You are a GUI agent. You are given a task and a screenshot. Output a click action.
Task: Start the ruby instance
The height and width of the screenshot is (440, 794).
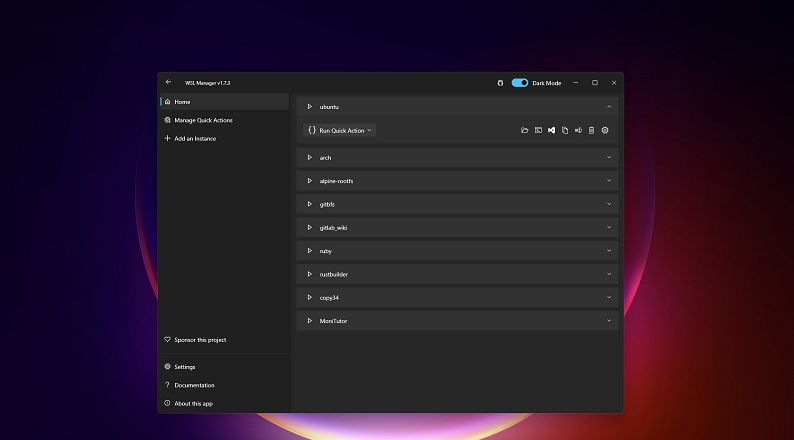tap(309, 251)
